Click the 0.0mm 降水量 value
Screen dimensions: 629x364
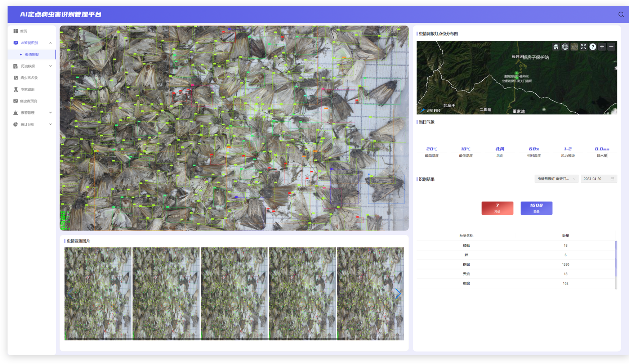[x=602, y=149]
